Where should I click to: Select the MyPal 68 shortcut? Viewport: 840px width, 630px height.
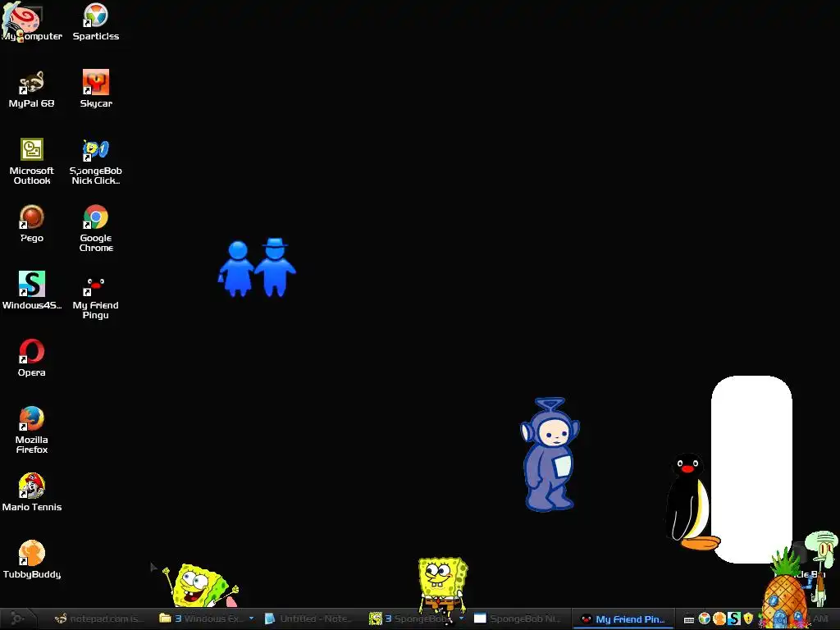point(32,89)
